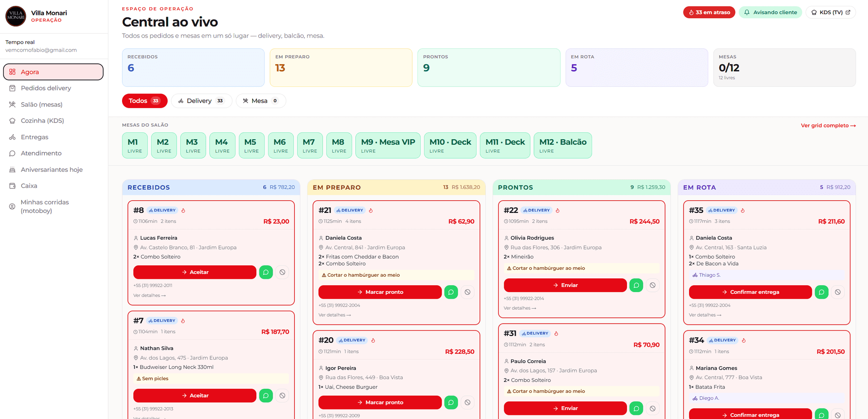This screenshot has width=868, height=419.
Task: Cancel order #7 with the block icon
Action: [282, 395]
